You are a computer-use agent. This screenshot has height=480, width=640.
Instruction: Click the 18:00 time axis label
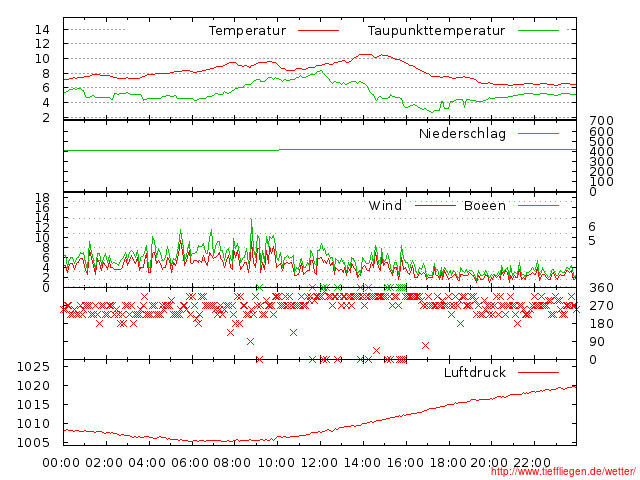tap(448, 463)
